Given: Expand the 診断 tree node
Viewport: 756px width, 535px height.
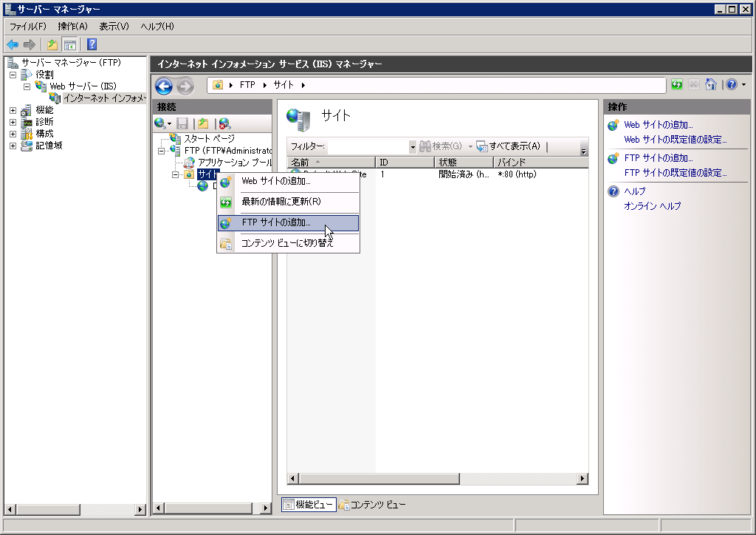Looking at the screenshot, I should click(x=13, y=122).
